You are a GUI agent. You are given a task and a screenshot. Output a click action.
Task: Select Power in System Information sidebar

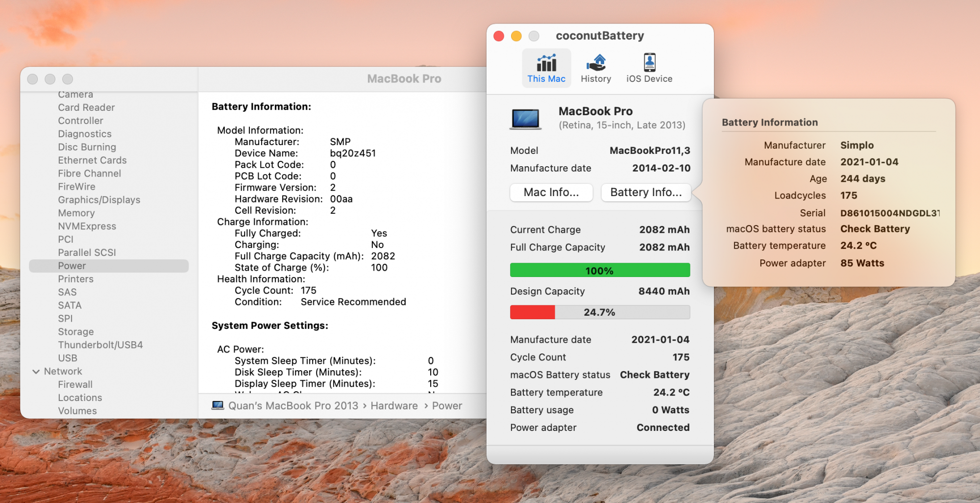click(109, 266)
